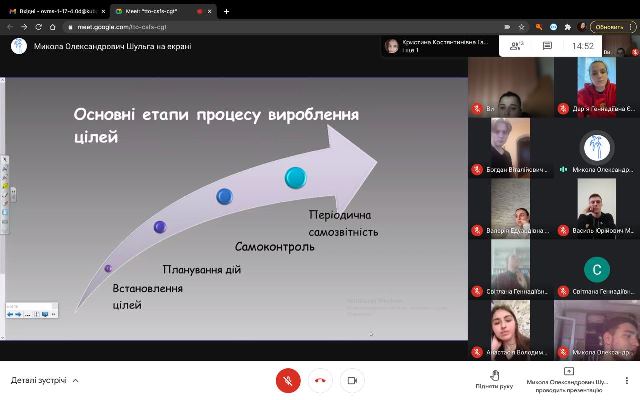Click the Встановлення цілей label
This screenshot has width=640, height=400.
point(148,296)
